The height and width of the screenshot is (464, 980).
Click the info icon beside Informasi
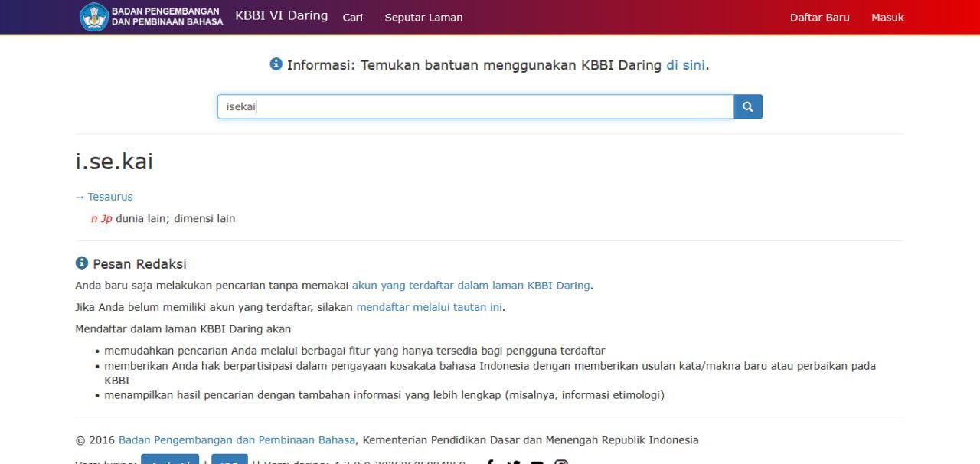coord(276,64)
